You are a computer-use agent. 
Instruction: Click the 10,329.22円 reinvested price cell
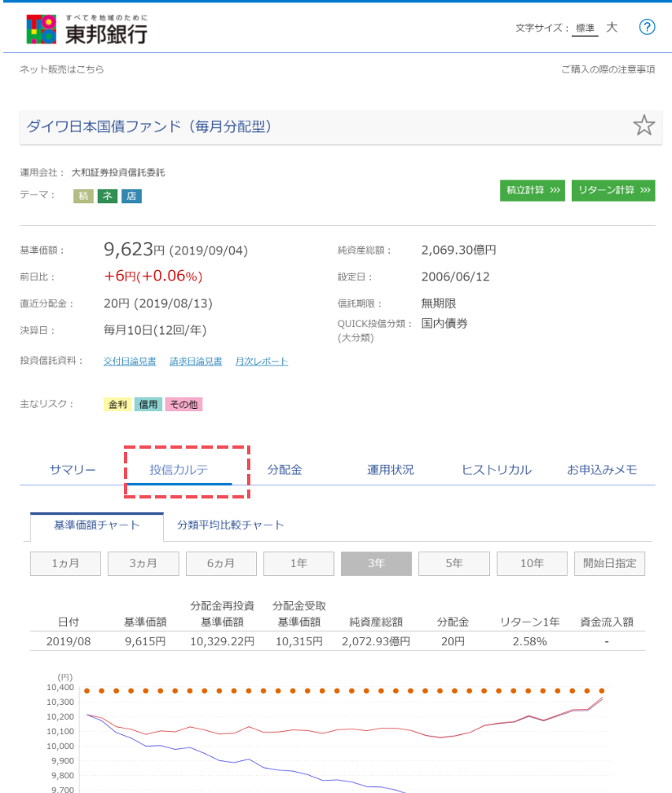[x=222, y=641]
